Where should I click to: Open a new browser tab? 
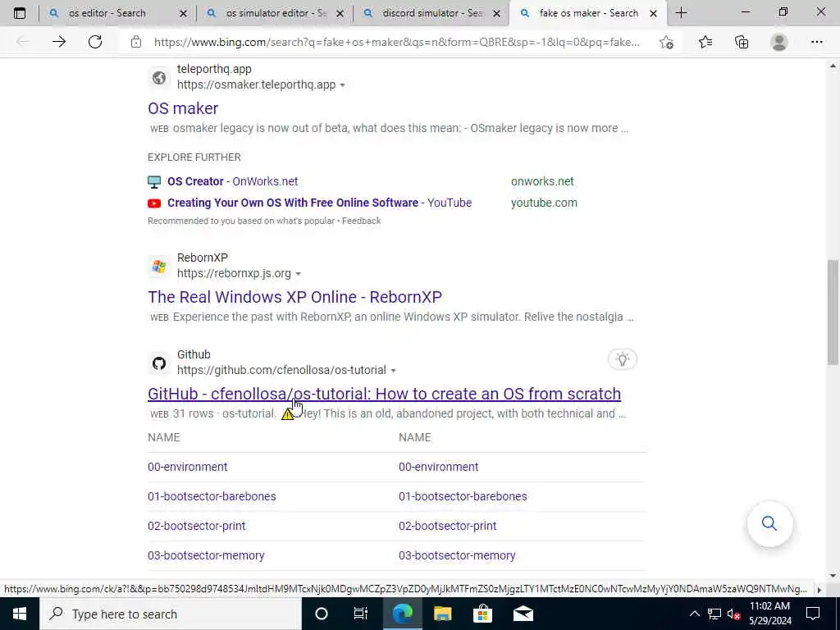click(x=681, y=13)
